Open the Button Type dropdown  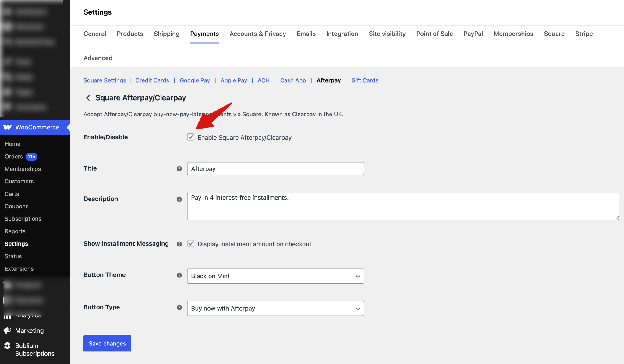click(x=275, y=308)
